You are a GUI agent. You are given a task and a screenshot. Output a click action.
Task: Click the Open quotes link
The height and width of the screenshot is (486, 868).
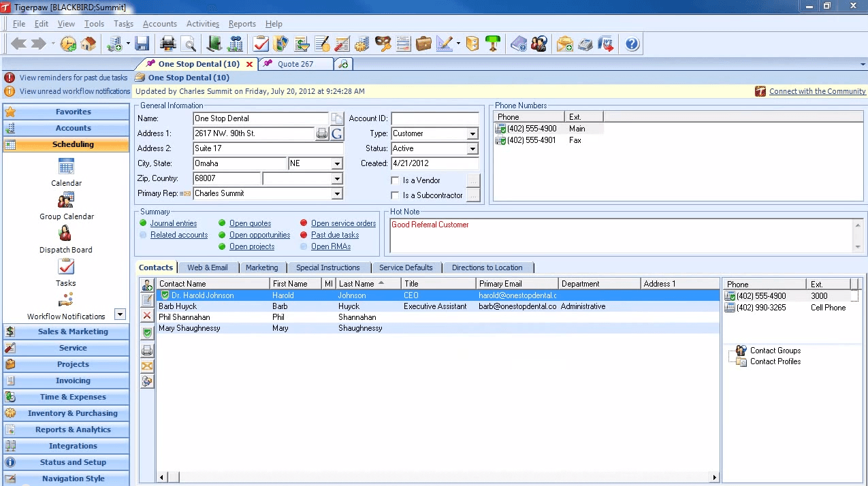tap(249, 223)
